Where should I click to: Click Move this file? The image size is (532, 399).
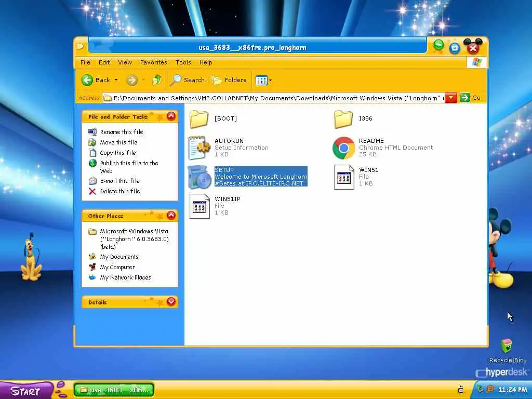[x=119, y=142]
